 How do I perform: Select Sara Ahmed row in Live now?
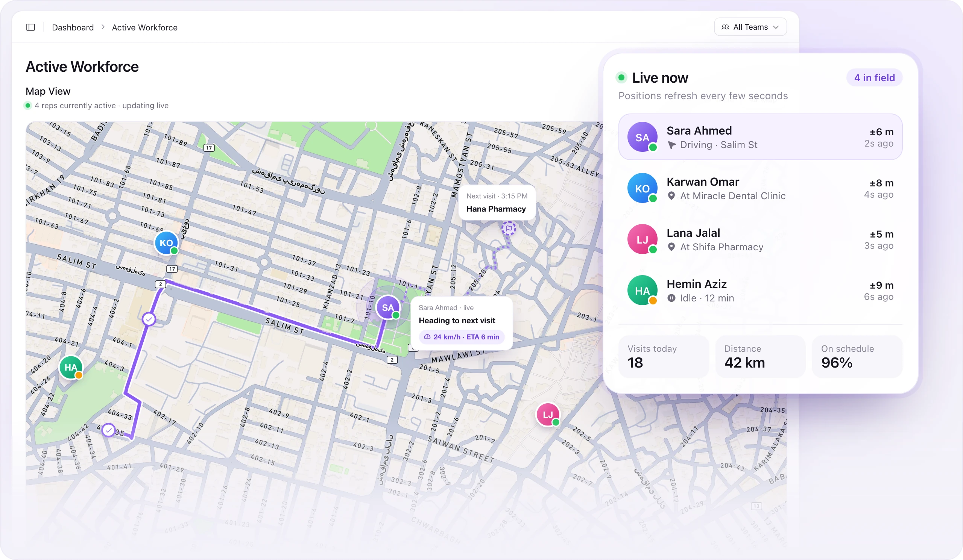pyautogui.click(x=760, y=137)
